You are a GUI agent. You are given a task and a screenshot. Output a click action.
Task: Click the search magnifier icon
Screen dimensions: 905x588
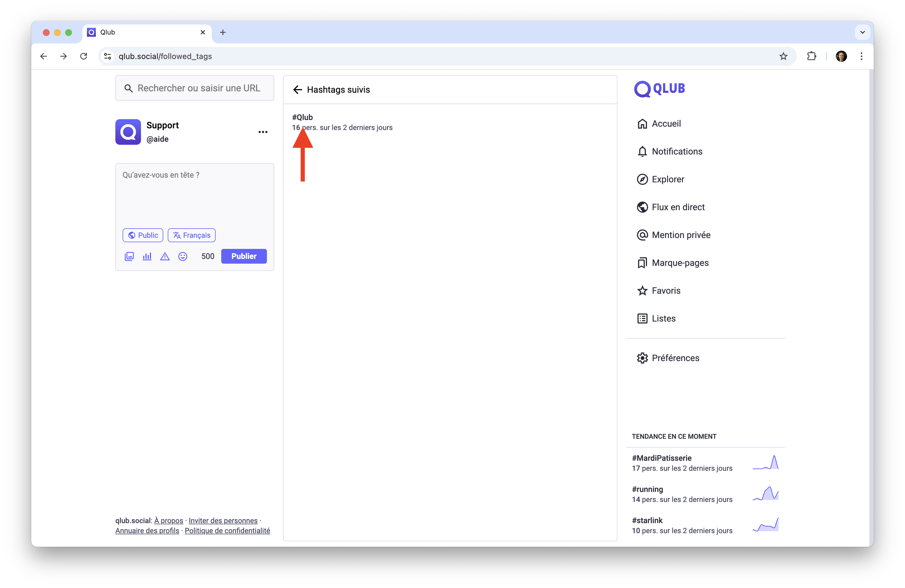(128, 89)
